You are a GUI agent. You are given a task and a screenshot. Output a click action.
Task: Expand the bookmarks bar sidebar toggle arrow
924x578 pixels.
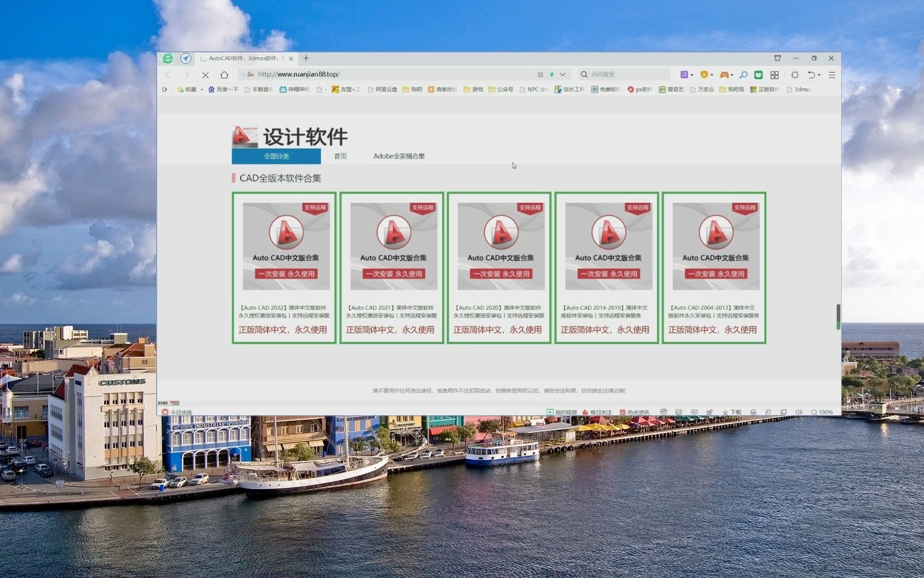(165, 89)
